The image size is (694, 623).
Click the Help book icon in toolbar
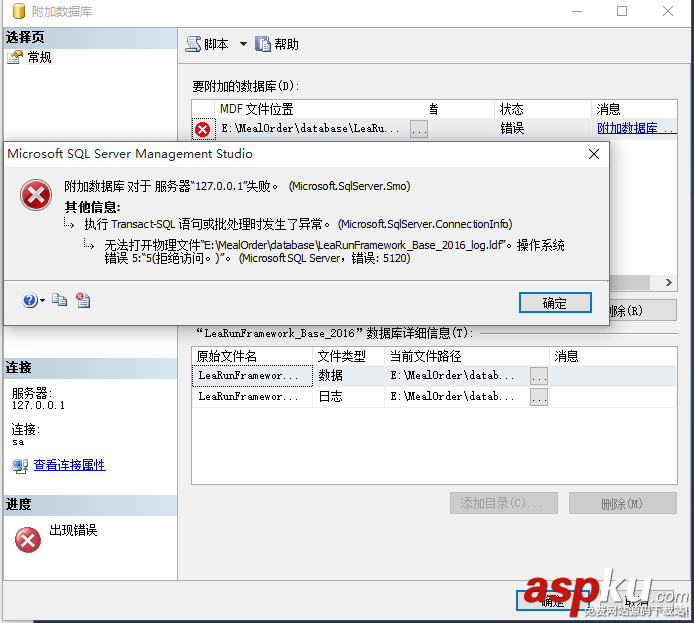[x=263, y=44]
